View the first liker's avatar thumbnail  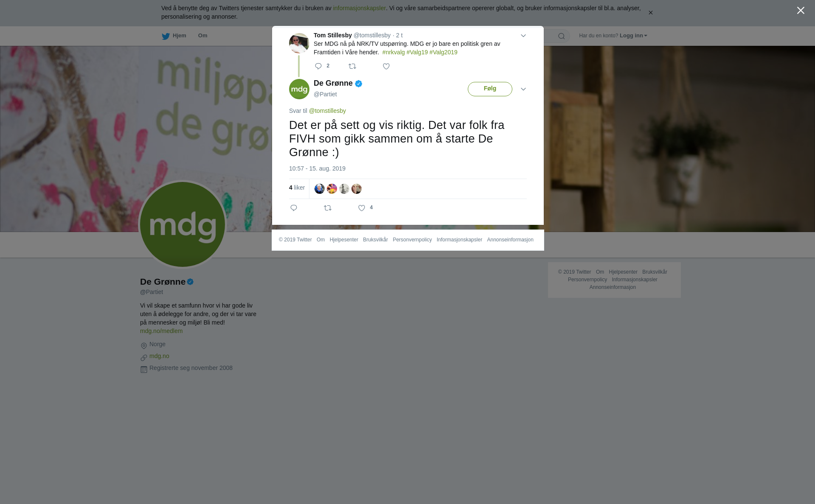(x=320, y=189)
